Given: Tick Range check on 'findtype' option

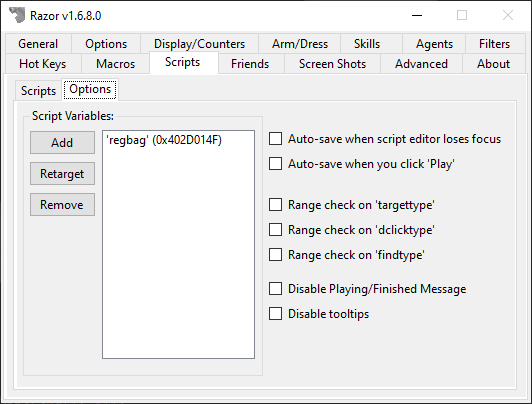Looking at the screenshot, I should tap(275, 254).
